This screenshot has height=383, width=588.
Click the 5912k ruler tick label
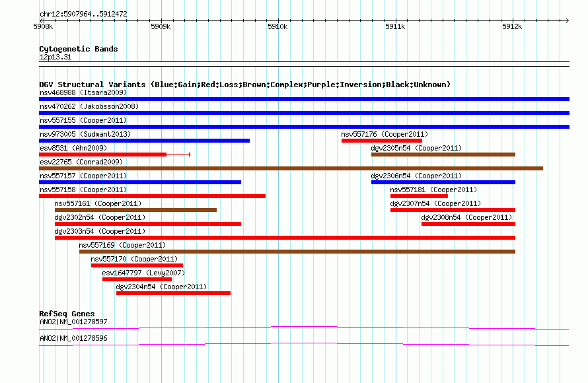pos(512,26)
